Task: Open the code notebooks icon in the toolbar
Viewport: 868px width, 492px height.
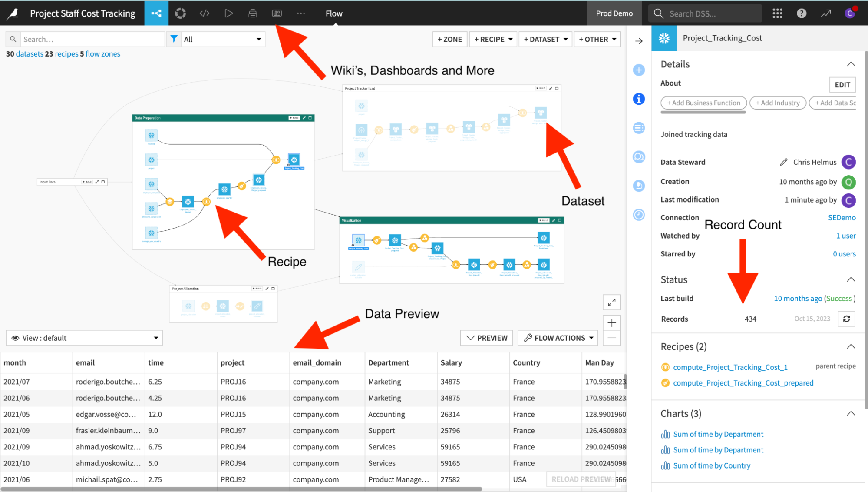Action: (x=205, y=13)
